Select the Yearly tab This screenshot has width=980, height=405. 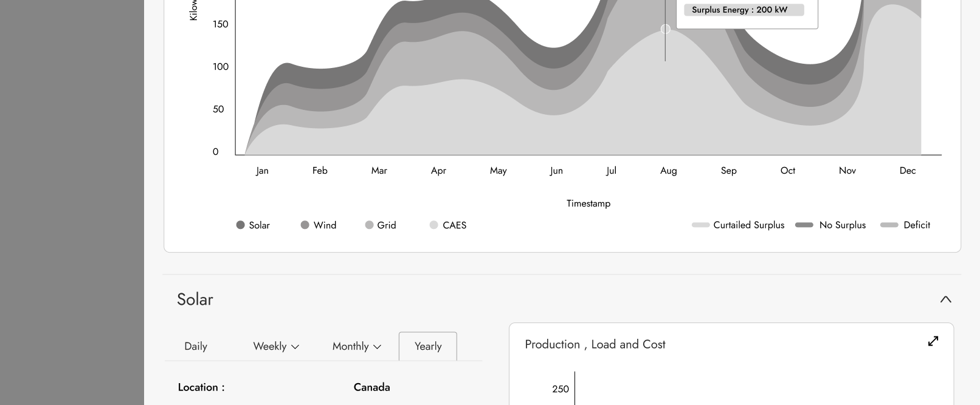[428, 346]
